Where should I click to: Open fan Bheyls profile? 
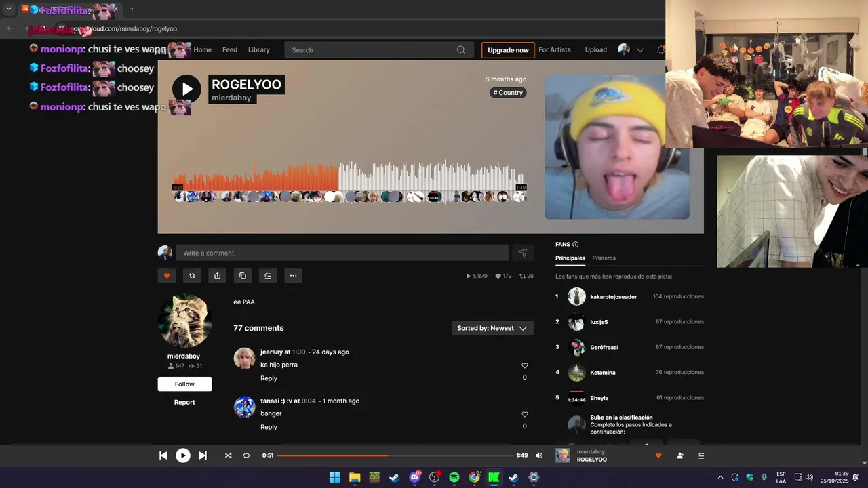[599, 398]
